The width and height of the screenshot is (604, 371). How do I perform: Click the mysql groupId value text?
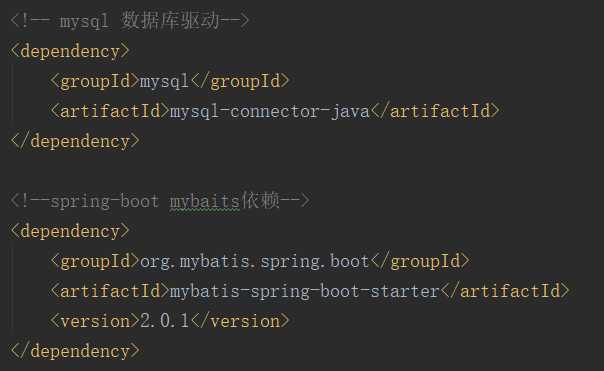(x=164, y=81)
